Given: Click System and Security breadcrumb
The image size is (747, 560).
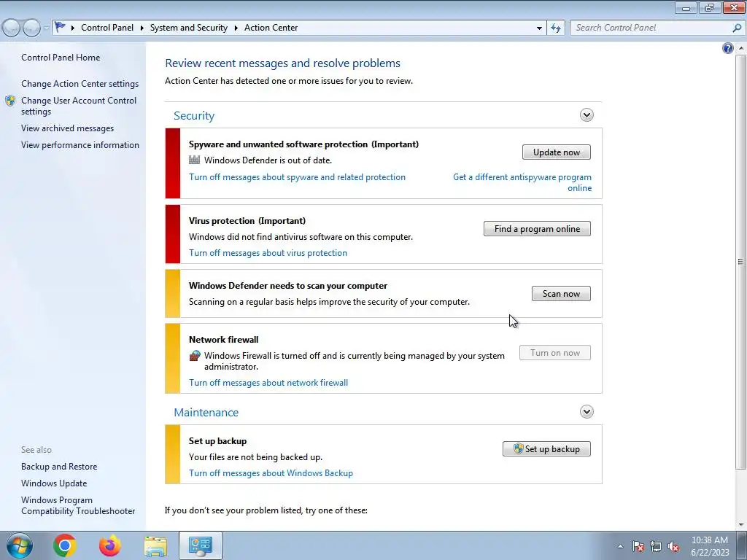Looking at the screenshot, I should click(x=189, y=28).
